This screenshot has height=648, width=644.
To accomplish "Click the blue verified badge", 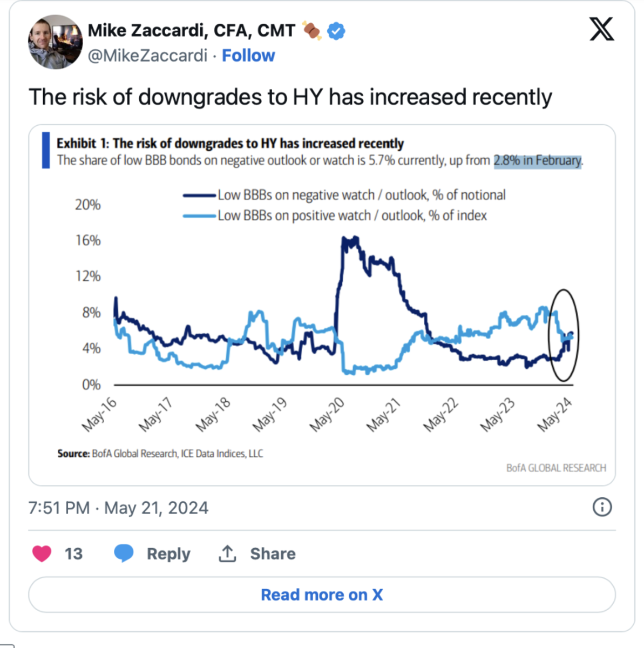I will click(x=336, y=31).
